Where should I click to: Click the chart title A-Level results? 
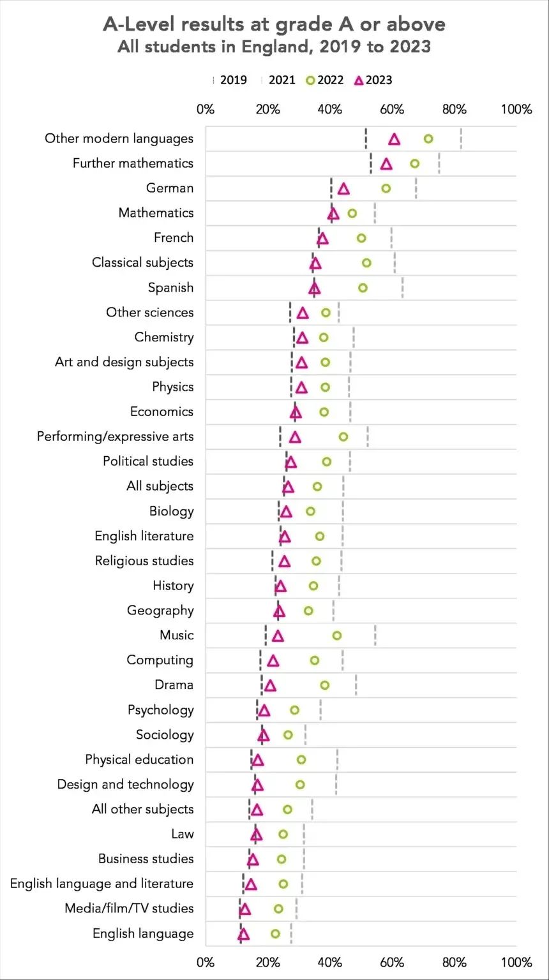click(x=274, y=24)
